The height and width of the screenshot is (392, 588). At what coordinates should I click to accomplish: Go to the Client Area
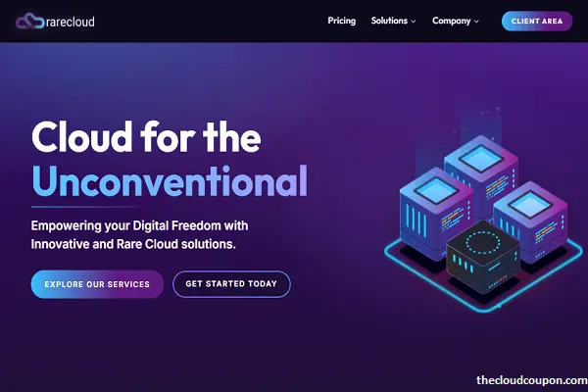(537, 21)
